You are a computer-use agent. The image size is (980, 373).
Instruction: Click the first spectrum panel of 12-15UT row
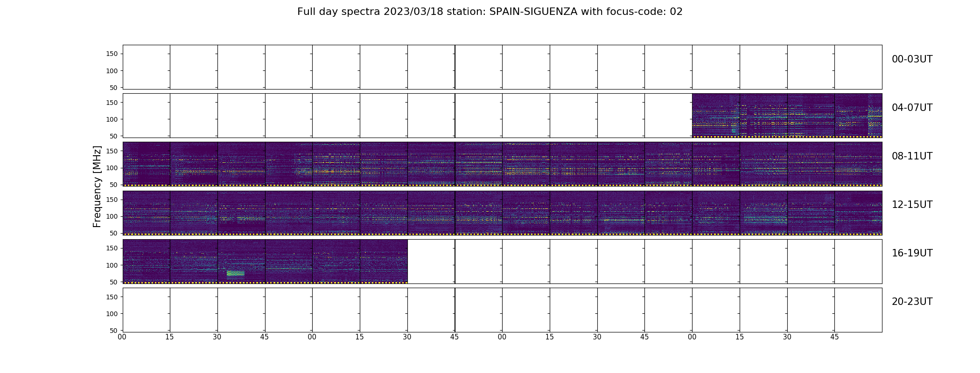tap(147, 213)
